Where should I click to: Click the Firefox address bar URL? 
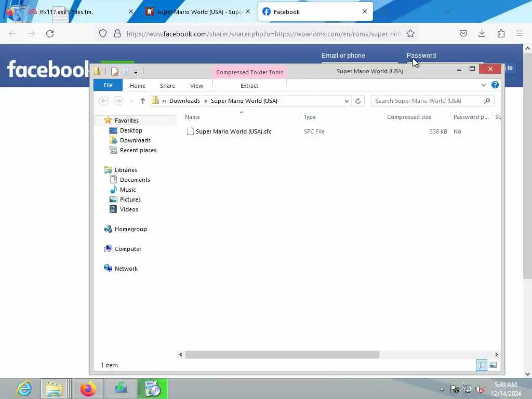(x=263, y=34)
